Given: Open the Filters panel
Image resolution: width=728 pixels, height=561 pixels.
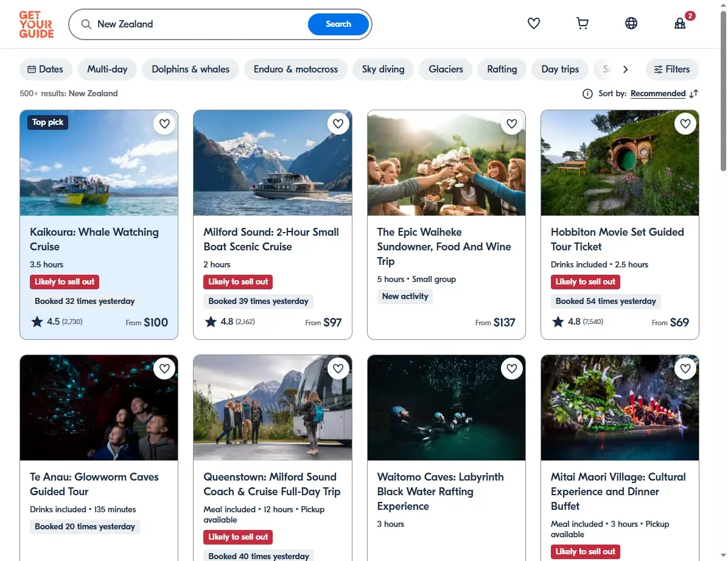Looking at the screenshot, I should pos(672,69).
